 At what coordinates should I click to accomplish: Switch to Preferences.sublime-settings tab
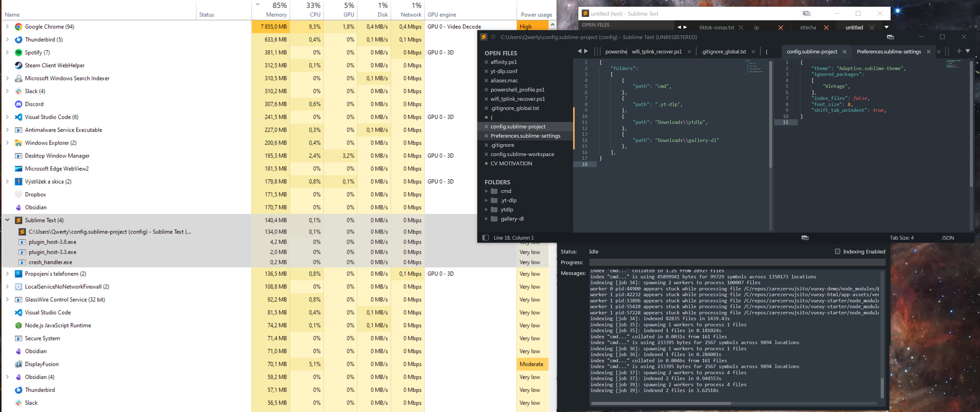(x=889, y=52)
